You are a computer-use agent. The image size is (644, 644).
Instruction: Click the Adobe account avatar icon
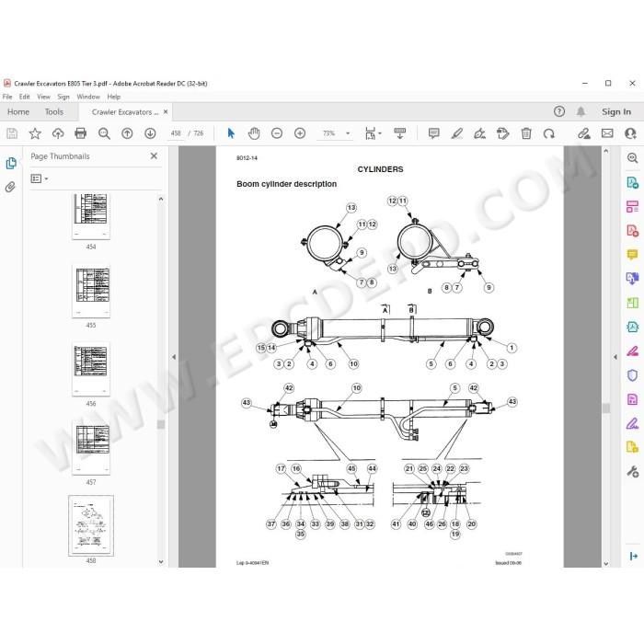(630, 133)
